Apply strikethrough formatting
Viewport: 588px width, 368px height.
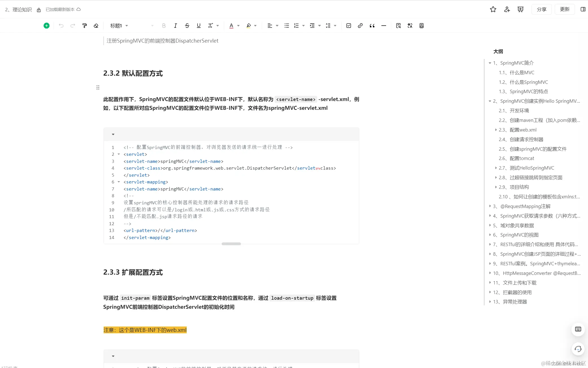point(187,25)
